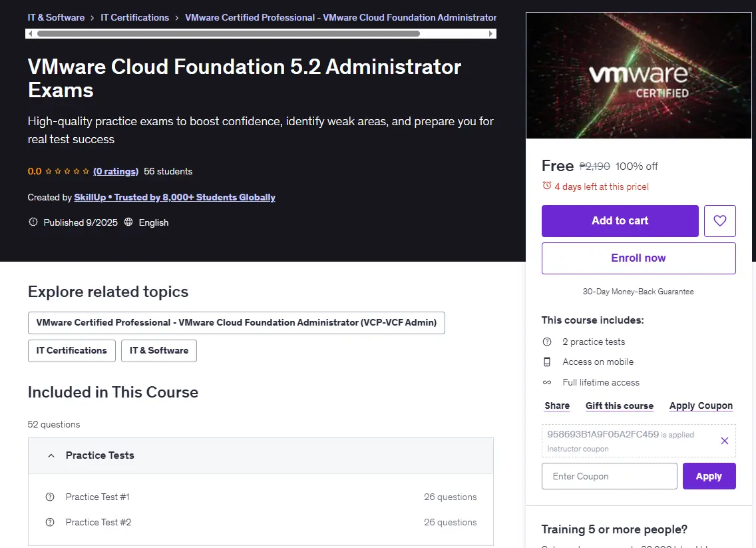This screenshot has width=756, height=548.
Task: Click the 0.0 rating score
Action: pos(34,171)
